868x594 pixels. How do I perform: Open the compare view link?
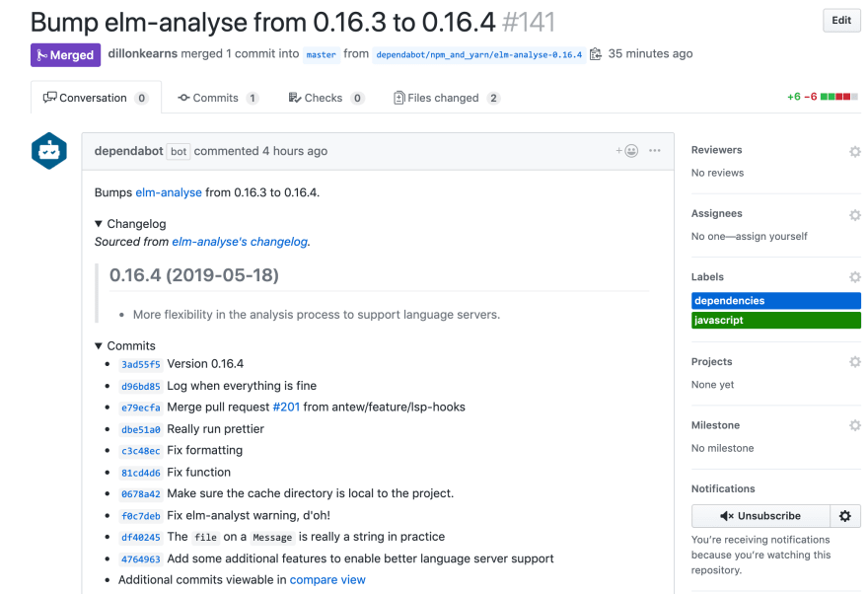(327, 579)
